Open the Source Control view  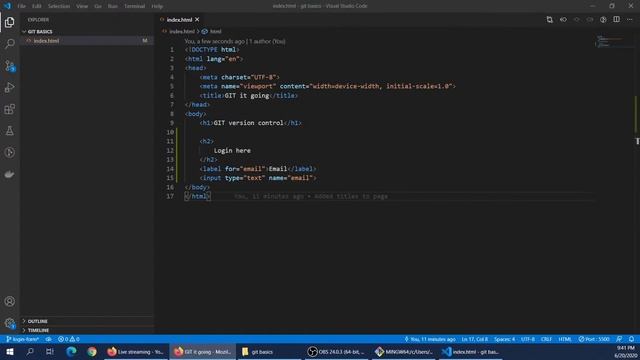pos(10,66)
